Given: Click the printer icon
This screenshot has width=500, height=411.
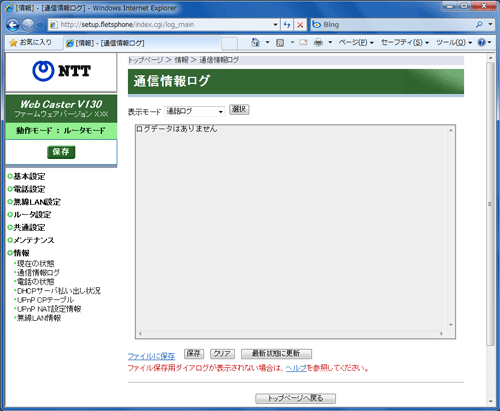Looking at the screenshot, I should coord(319,42).
